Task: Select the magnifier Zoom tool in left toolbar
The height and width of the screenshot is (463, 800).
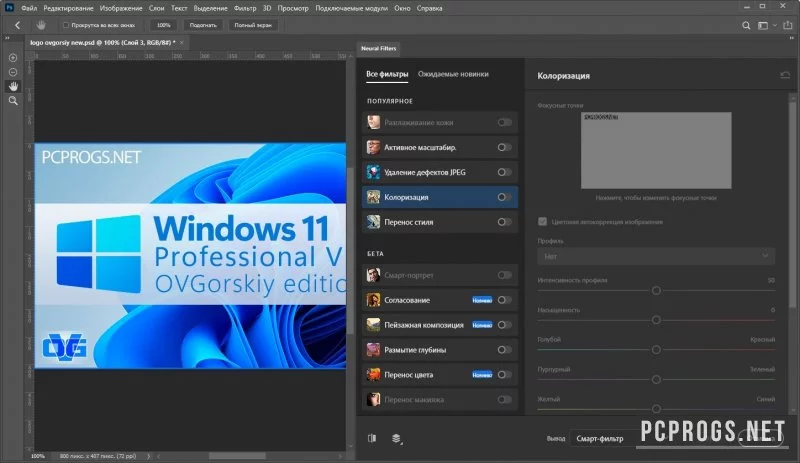Action: click(13, 101)
